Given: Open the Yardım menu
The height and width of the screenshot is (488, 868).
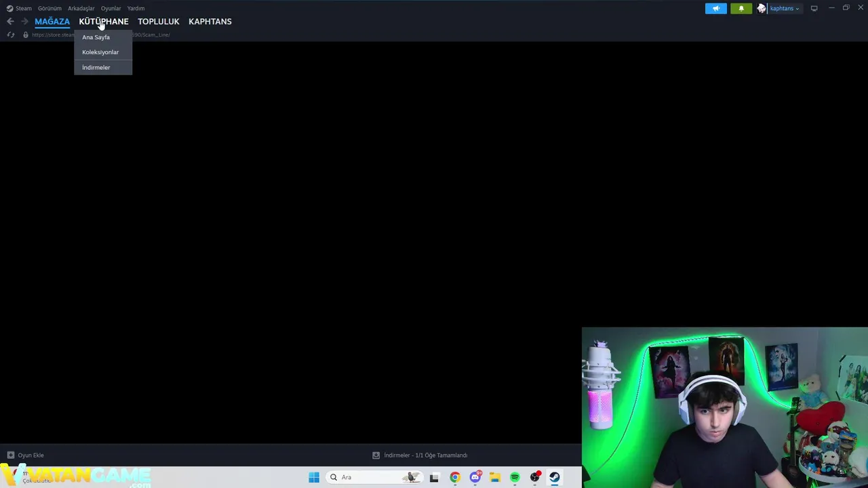Looking at the screenshot, I should click(x=136, y=8).
